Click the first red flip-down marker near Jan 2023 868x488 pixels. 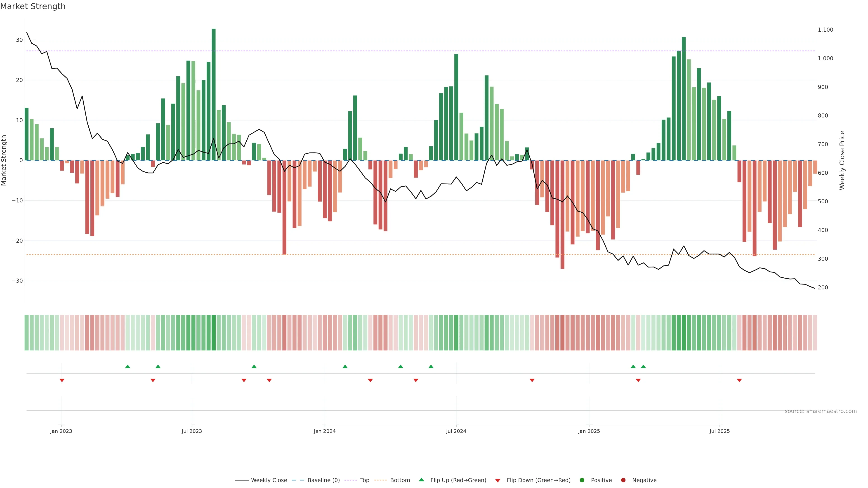coord(62,380)
